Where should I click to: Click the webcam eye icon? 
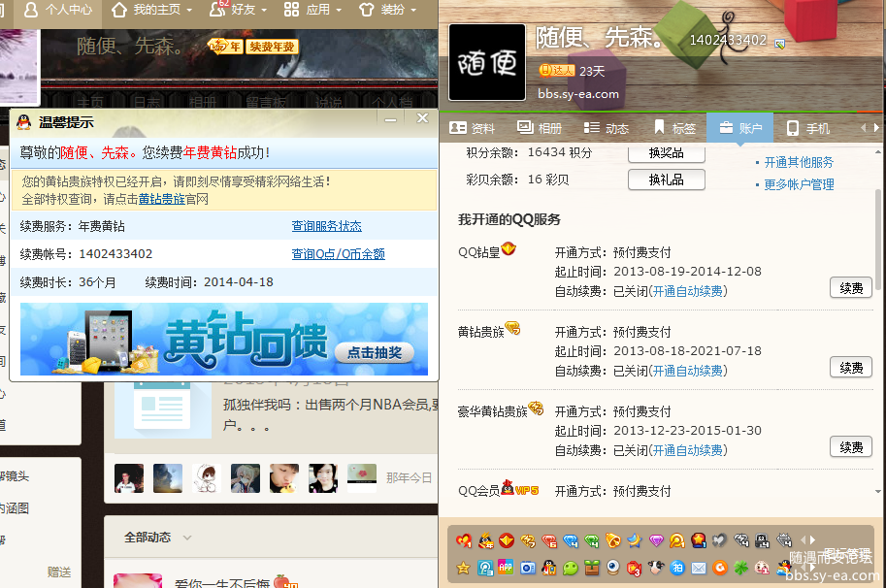[612, 567]
